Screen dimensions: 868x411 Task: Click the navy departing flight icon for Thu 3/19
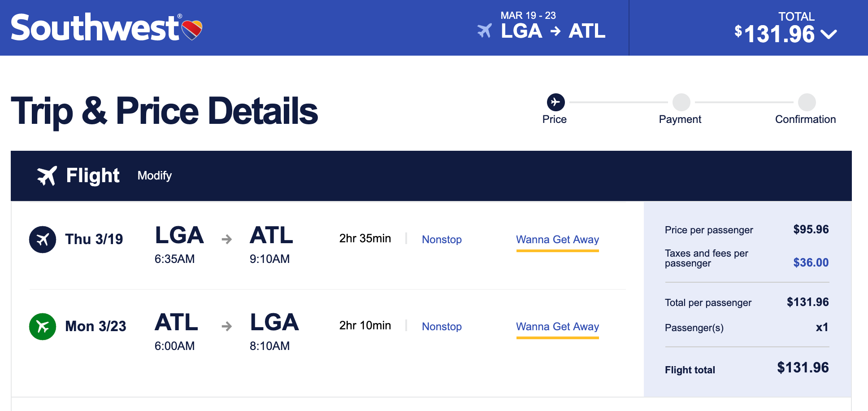pos(43,240)
